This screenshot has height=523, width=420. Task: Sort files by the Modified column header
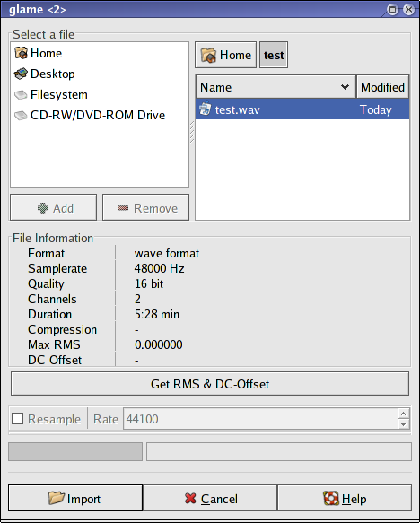point(382,87)
